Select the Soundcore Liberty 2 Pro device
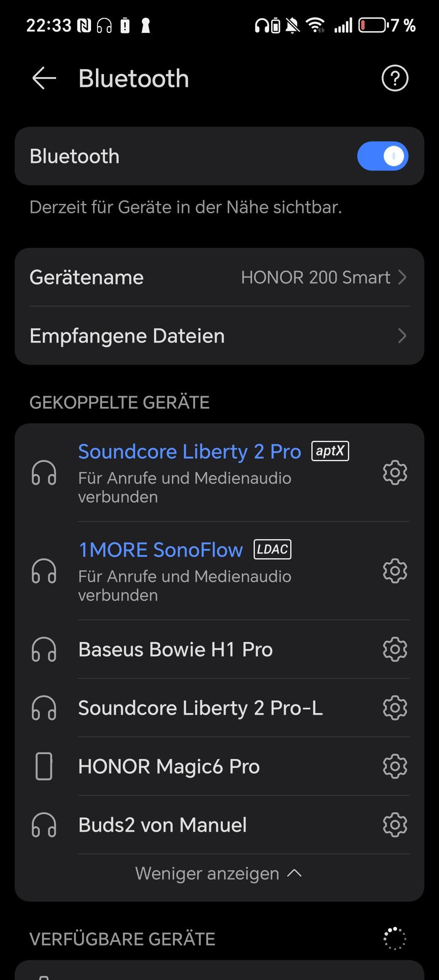The width and height of the screenshot is (439, 980). coord(189,452)
